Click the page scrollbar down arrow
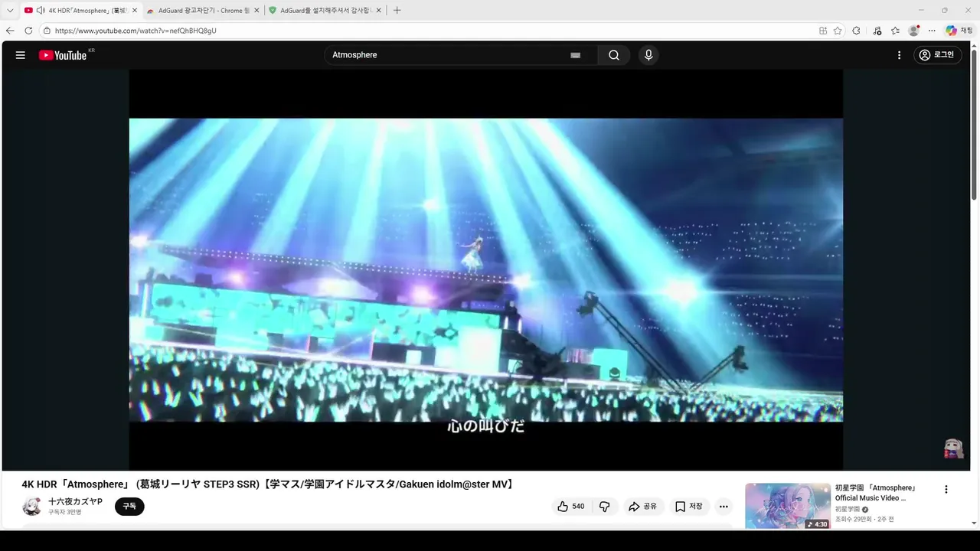This screenshot has height=551, width=980. pyautogui.click(x=974, y=523)
